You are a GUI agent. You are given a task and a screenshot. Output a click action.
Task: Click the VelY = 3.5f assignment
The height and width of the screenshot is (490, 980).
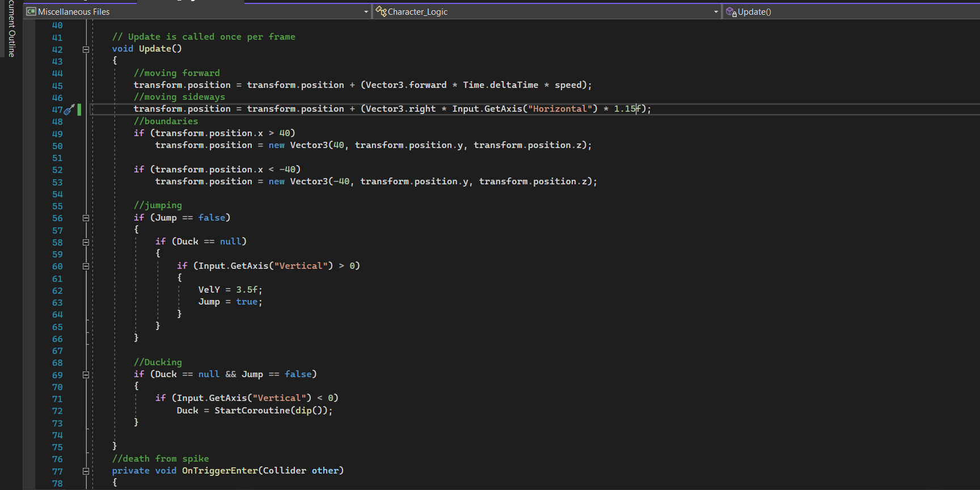230,290
